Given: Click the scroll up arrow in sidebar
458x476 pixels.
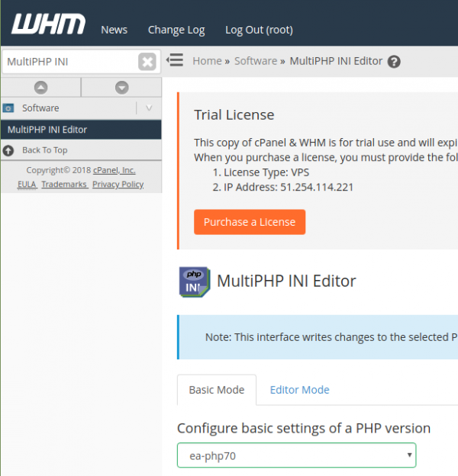Looking at the screenshot, I should click(41, 87).
